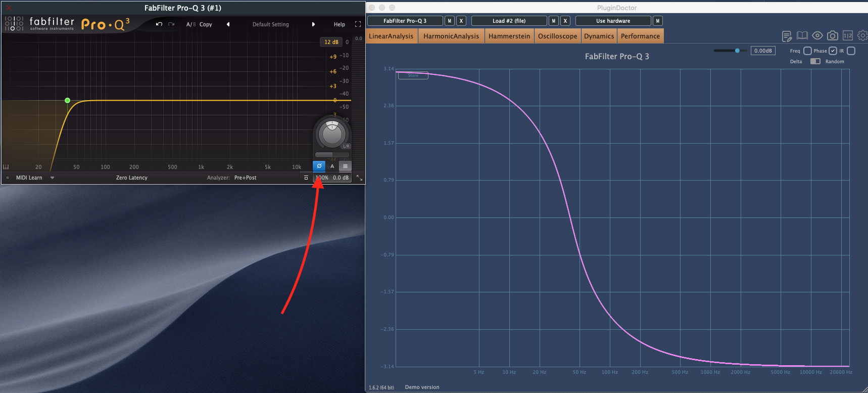Remove FabFilter Pro-Q 3 with X button
This screenshot has height=393, width=868.
pos(461,21)
